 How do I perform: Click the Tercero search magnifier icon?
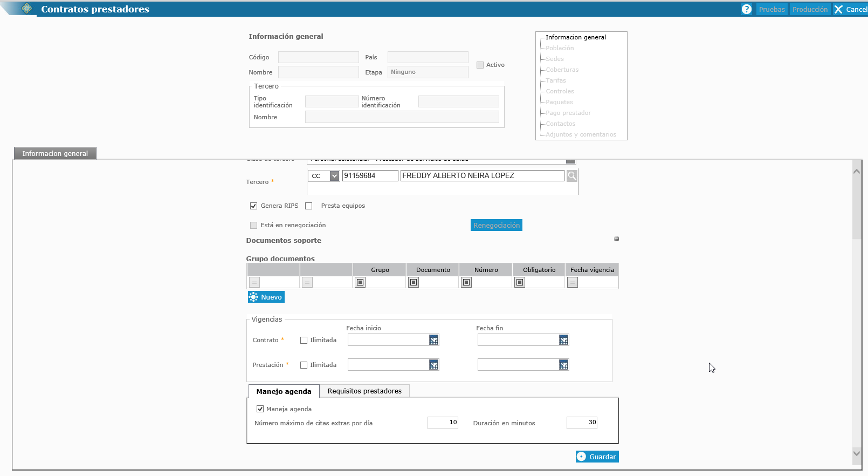tap(571, 176)
